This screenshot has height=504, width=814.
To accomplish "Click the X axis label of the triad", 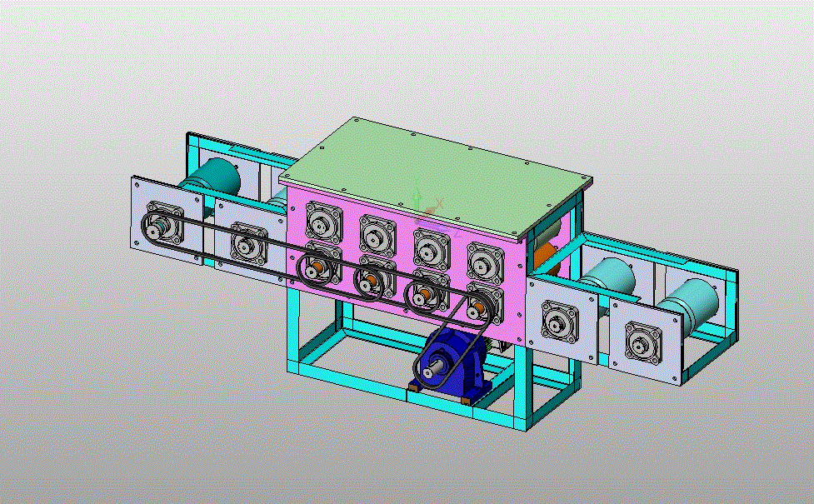I will pyautogui.click(x=440, y=203).
